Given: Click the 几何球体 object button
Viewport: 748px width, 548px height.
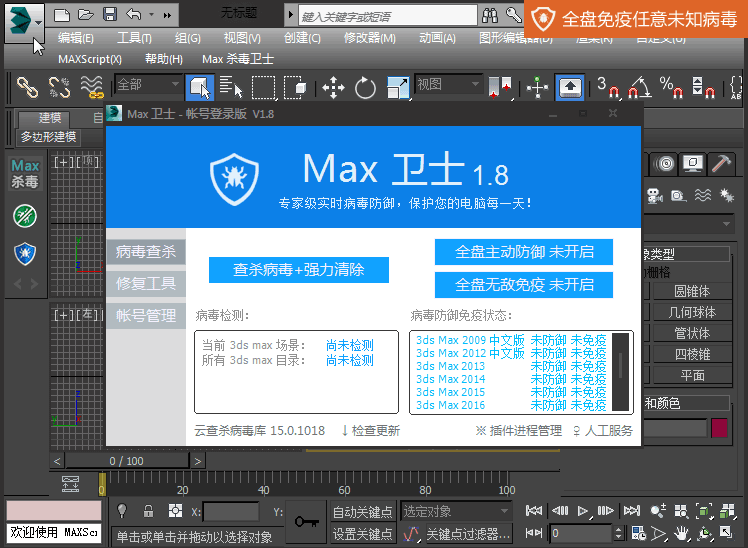Looking at the screenshot, I should pyautogui.click(x=692, y=312).
